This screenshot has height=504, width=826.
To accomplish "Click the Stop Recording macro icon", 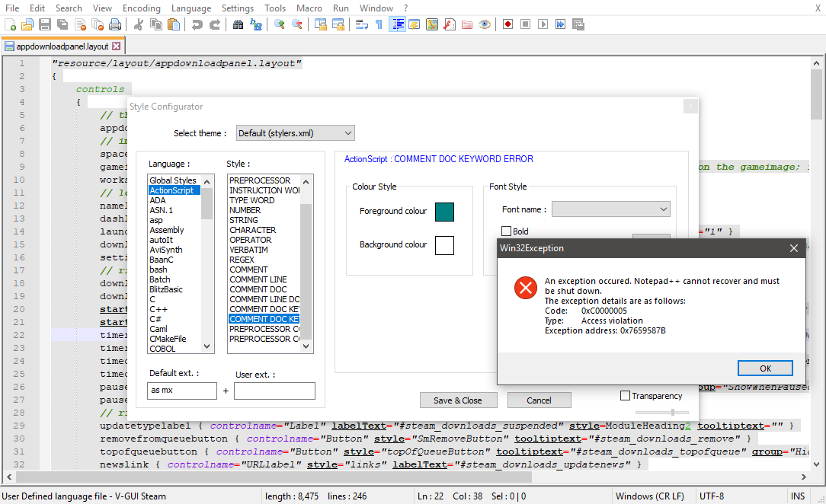I will tap(525, 24).
